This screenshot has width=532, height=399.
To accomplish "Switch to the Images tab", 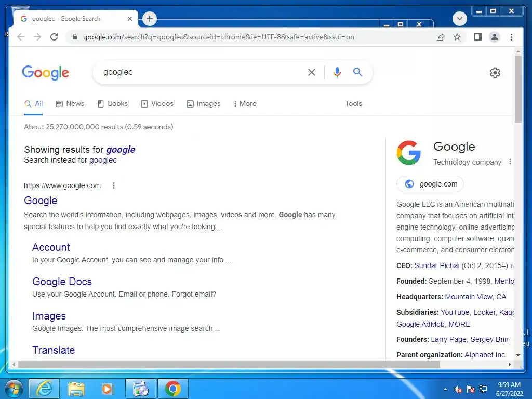I will (204, 104).
